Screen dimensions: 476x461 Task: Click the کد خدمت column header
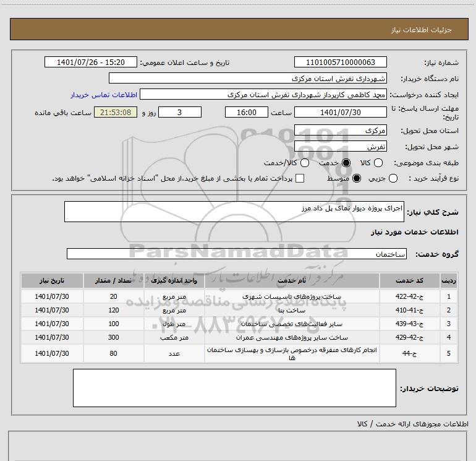[x=409, y=280]
